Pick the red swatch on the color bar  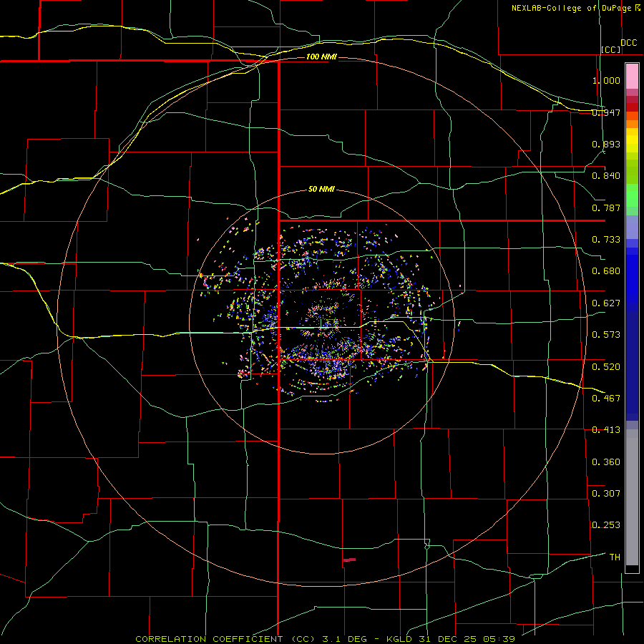click(x=632, y=107)
